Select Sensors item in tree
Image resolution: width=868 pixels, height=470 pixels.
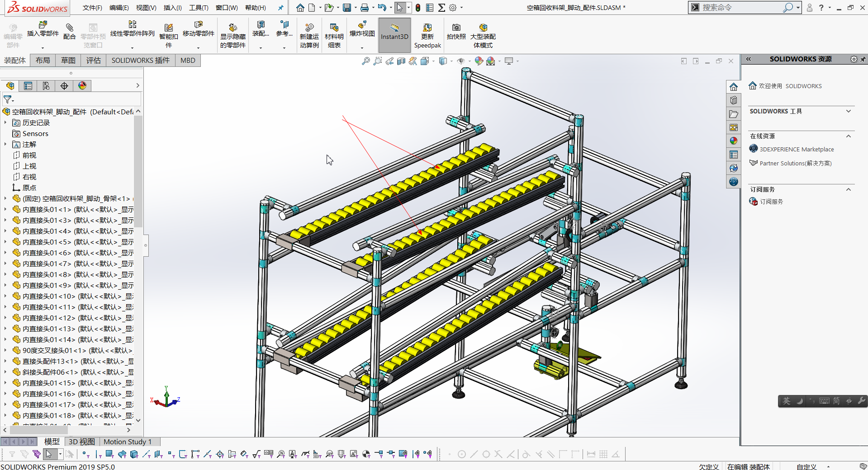point(35,133)
